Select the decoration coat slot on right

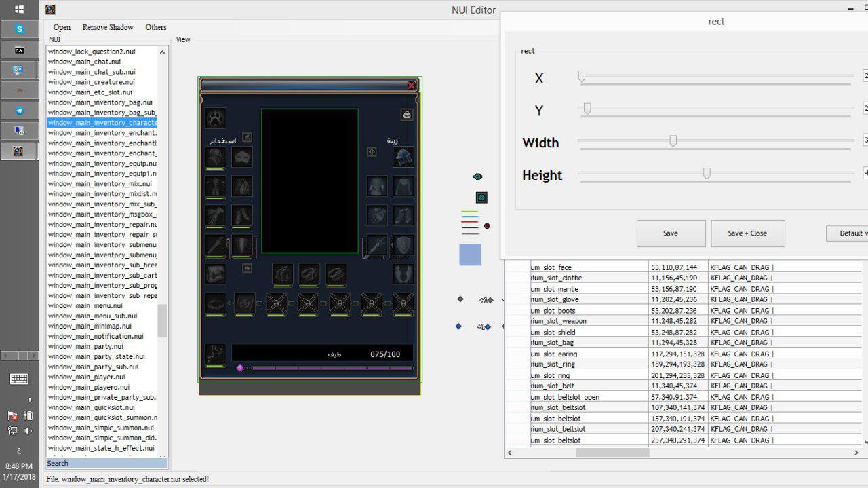click(377, 186)
